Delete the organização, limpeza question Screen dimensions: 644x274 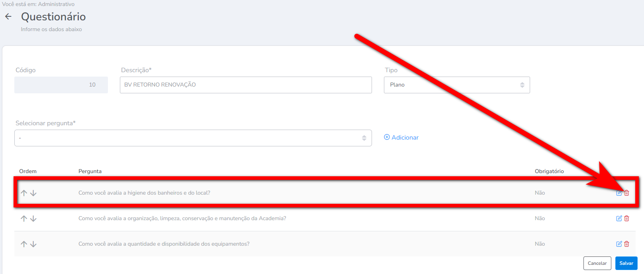click(626, 219)
